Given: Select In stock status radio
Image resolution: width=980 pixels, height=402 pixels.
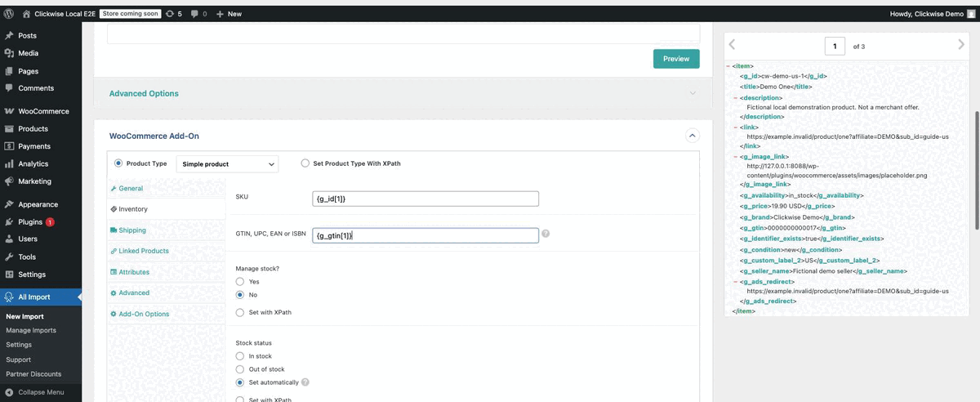Looking at the screenshot, I should click(x=240, y=356).
